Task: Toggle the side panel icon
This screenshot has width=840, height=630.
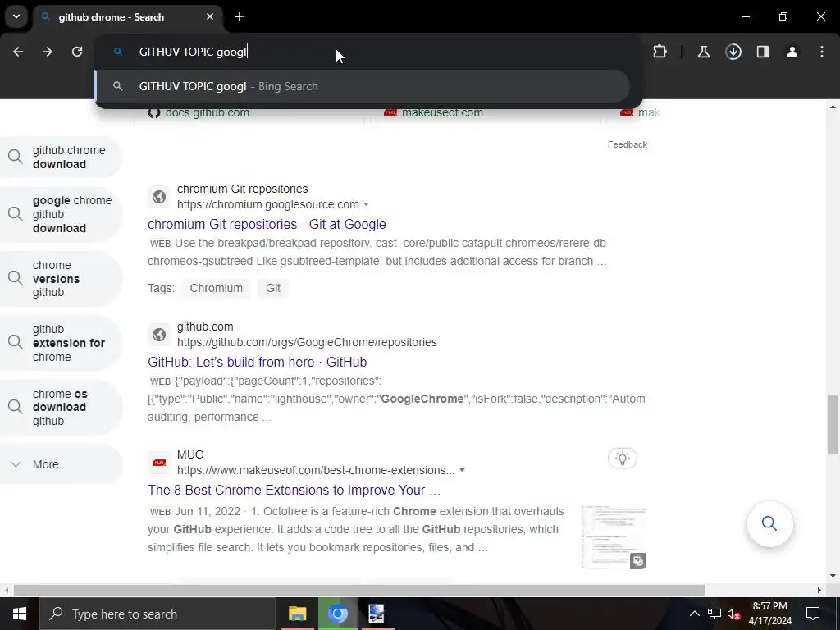Action: [763, 52]
